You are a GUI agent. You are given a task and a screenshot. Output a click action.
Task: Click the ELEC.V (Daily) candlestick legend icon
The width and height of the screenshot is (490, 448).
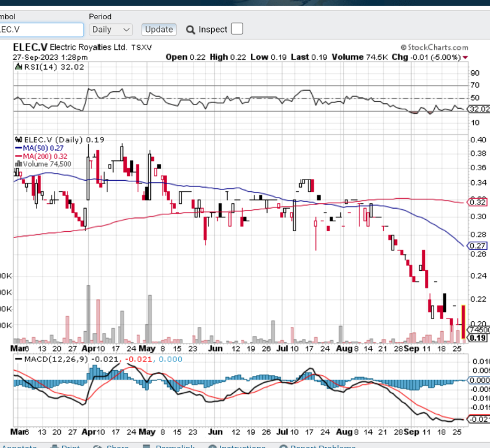[x=19, y=139]
